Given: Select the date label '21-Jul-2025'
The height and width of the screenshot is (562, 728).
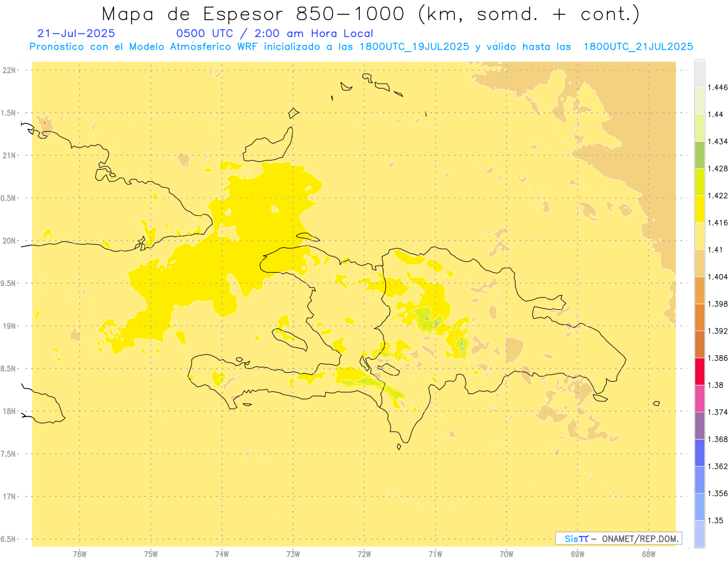Looking at the screenshot, I should (76, 33).
